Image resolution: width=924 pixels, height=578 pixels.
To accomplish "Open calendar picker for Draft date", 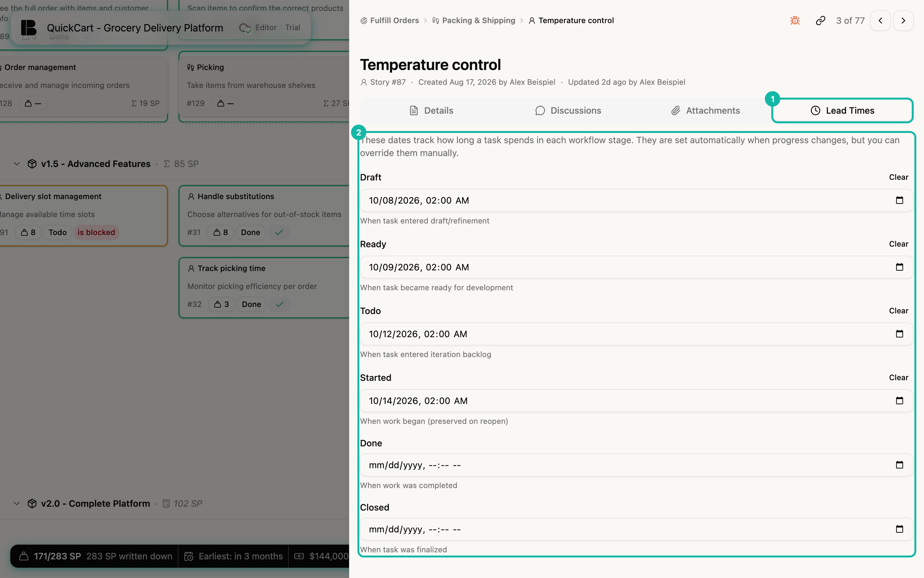I will coord(900,200).
